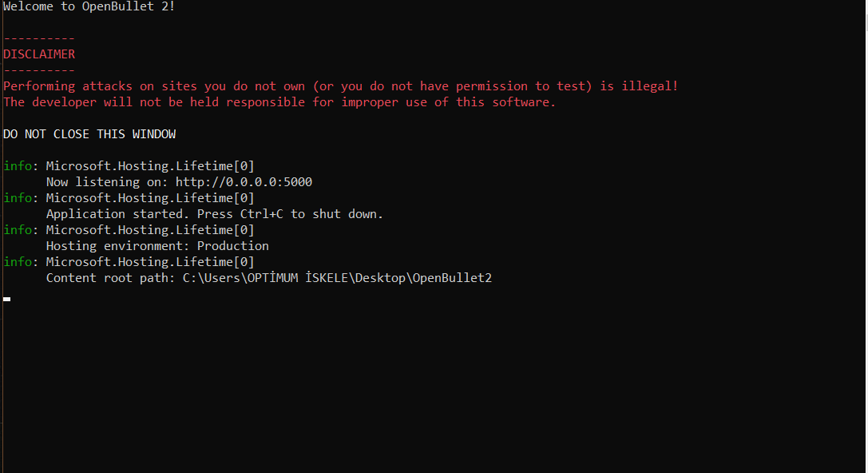Click the Welcome to OpenBullet 2! header text
The image size is (868, 473).
click(x=89, y=6)
